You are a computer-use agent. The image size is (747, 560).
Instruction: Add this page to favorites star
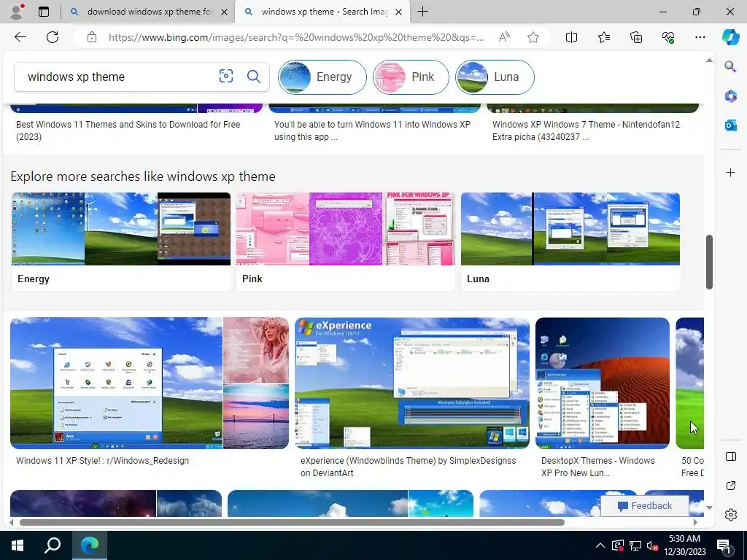click(533, 37)
